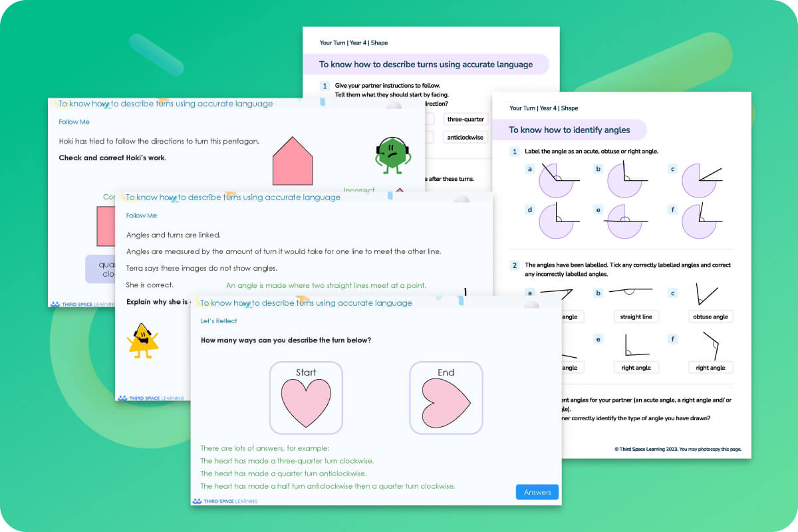Click the straight line label box
The width and height of the screenshot is (798, 532).
636,316
